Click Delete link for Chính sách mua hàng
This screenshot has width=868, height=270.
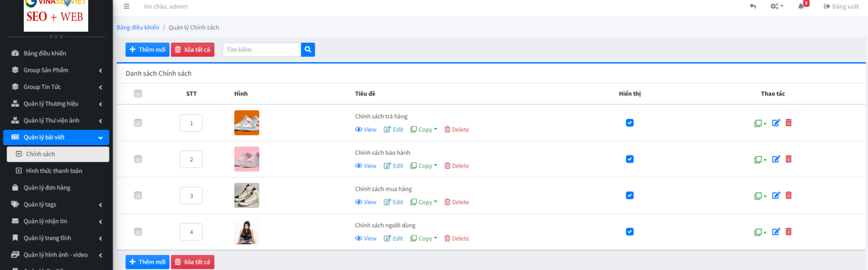point(457,202)
